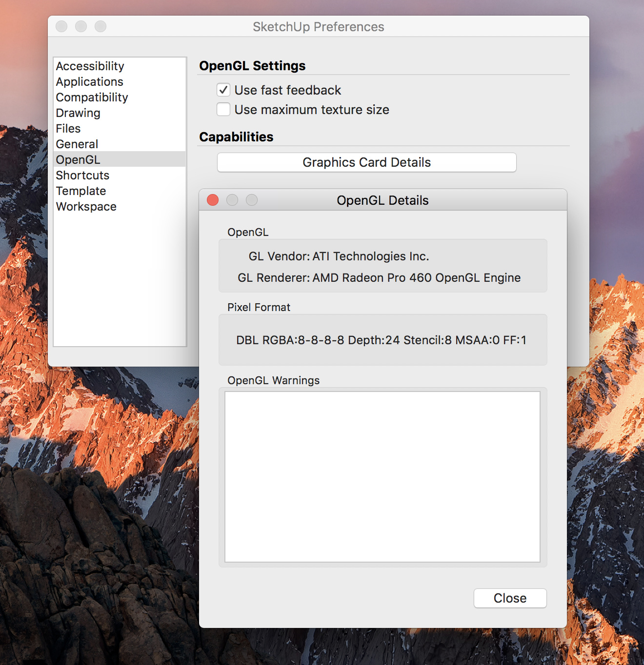This screenshot has width=644, height=665.
Task: Click the OpenGL Warnings label
Action: click(274, 380)
